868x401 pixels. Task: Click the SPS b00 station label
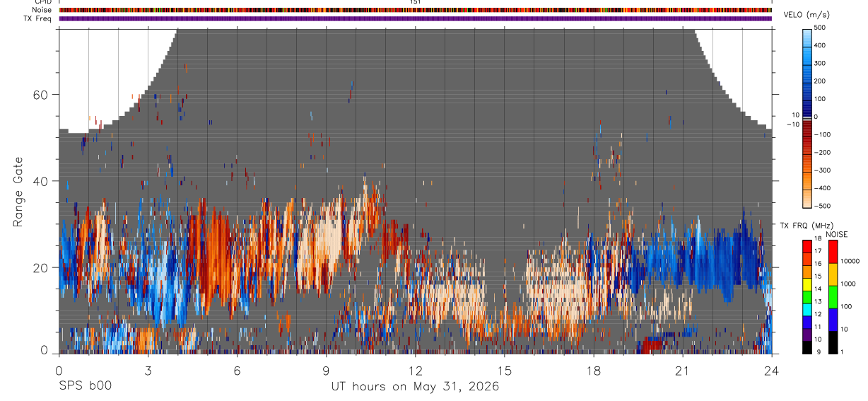pyautogui.click(x=84, y=386)
